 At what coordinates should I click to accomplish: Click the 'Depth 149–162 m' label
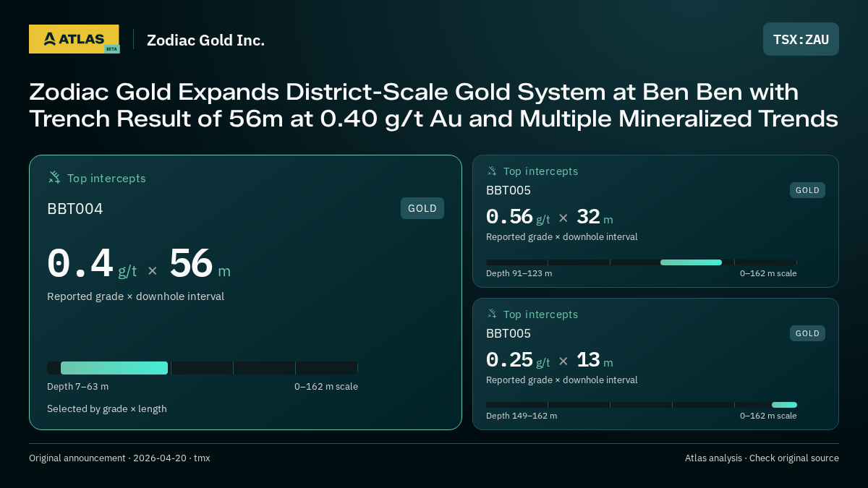[x=522, y=416]
